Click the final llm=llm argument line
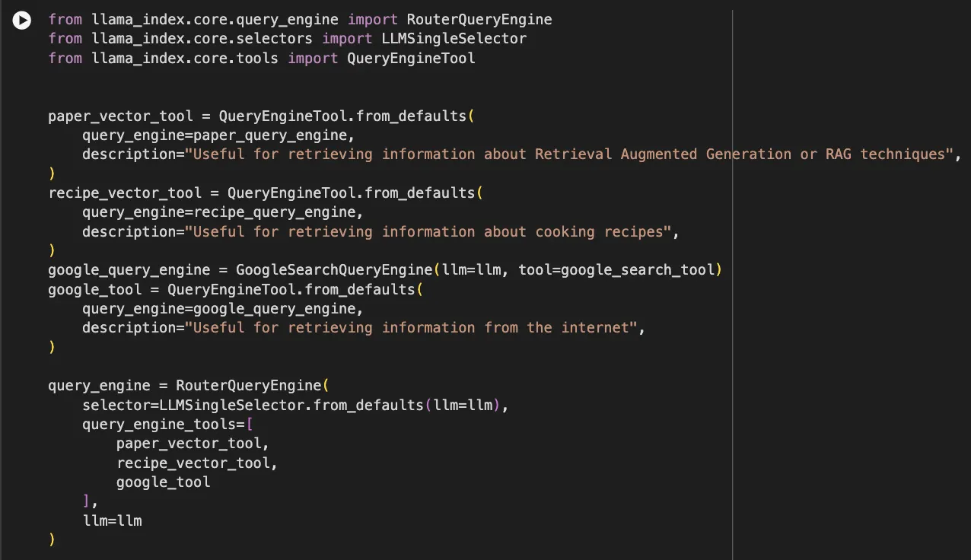The image size is (971, 560). [112, 521]
